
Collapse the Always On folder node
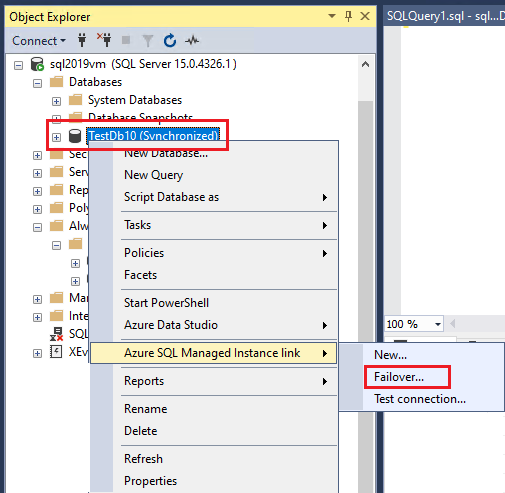click(x=37, y=227)
